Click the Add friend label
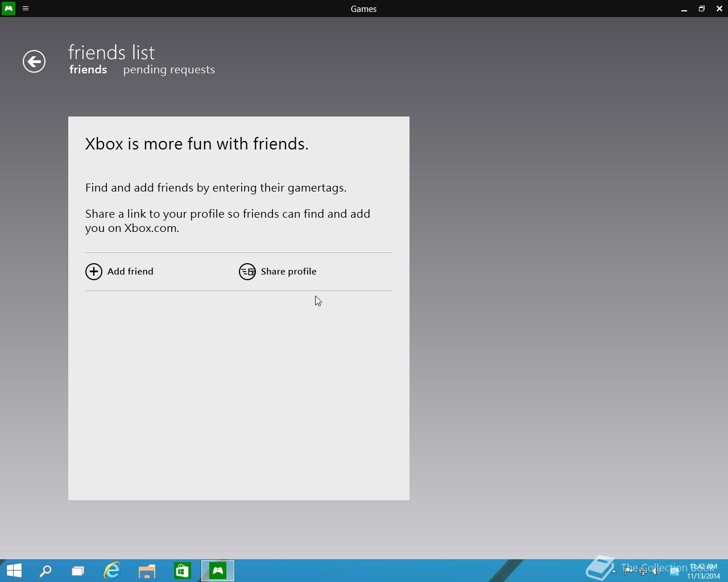The image size is (728, 582). pyautogui.click(x=130, y=272)
